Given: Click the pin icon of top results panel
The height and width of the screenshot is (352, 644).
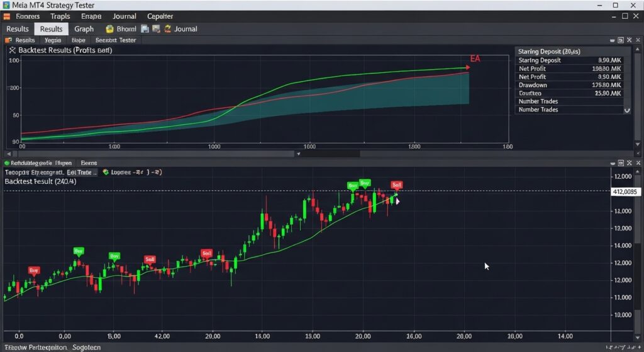Looking at the screenshot, I should pyautogui.click(x=629, y=40).
